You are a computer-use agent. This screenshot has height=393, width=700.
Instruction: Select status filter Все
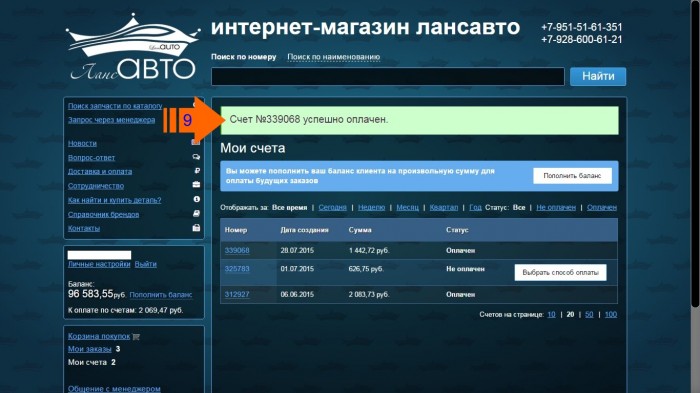[x=519, y=207]
